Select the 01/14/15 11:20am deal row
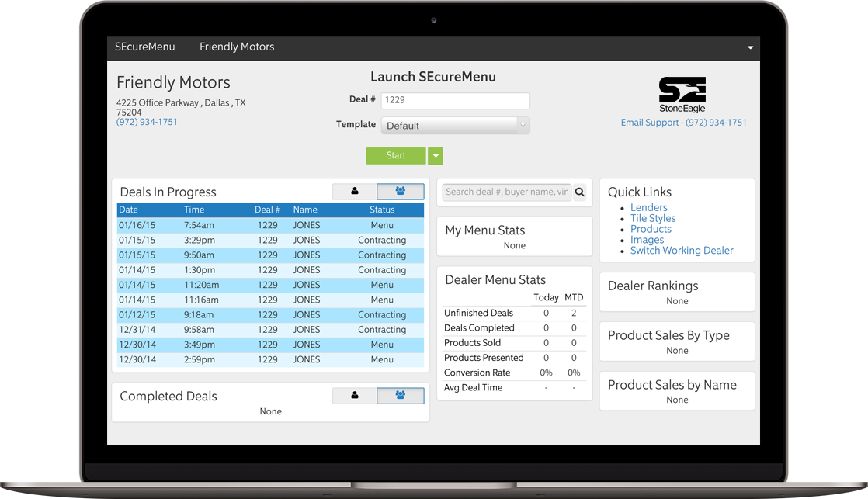This screenshot has height=499, width=868. pos(271,285)
